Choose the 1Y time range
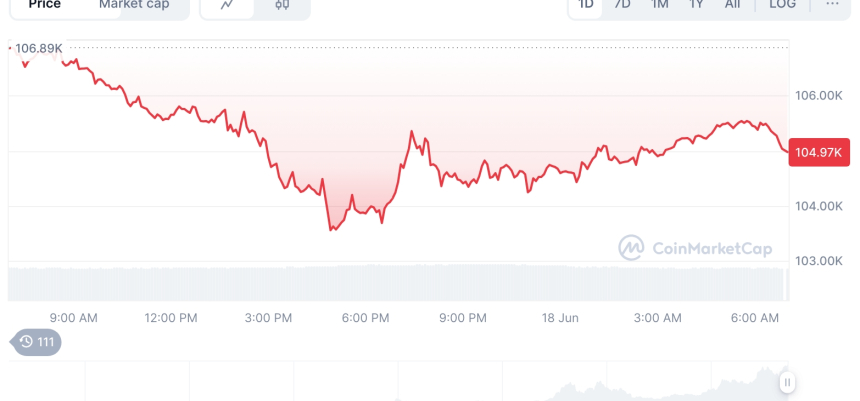860x401 pixels. click(696, 5)
